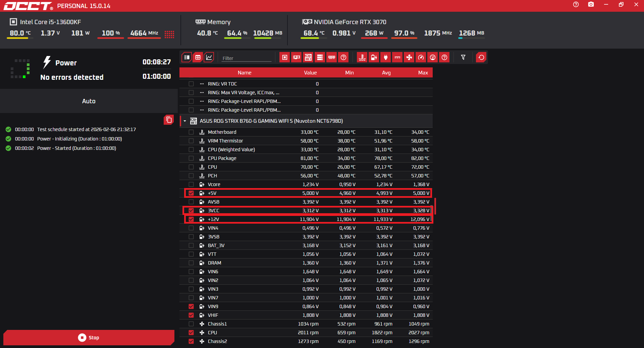Image resolution: width=644 pixels, height=348 pixels.
Task: Take a screenshot with the camera icon
Action: tap(591, 4)
